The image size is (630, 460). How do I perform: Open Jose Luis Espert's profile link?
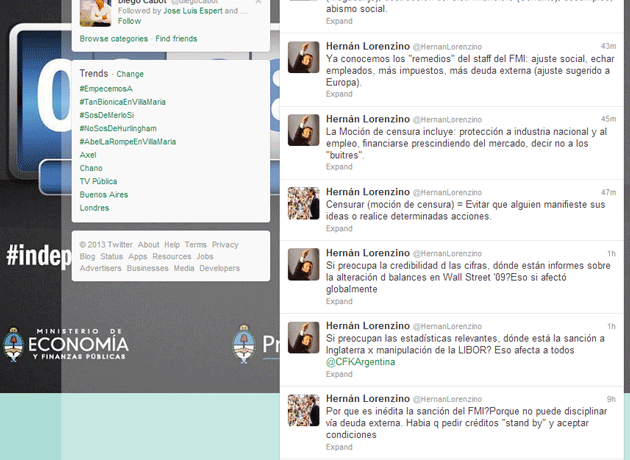pos(193,11)
